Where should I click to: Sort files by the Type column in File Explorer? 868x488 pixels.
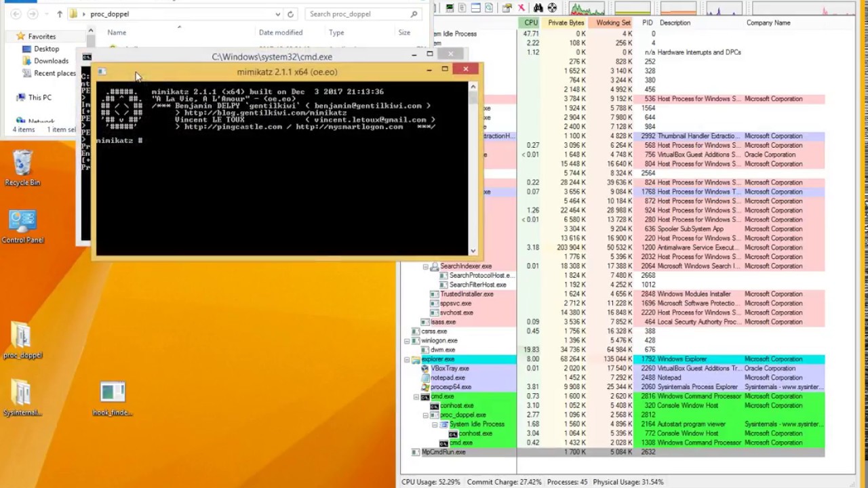(336, 33)
